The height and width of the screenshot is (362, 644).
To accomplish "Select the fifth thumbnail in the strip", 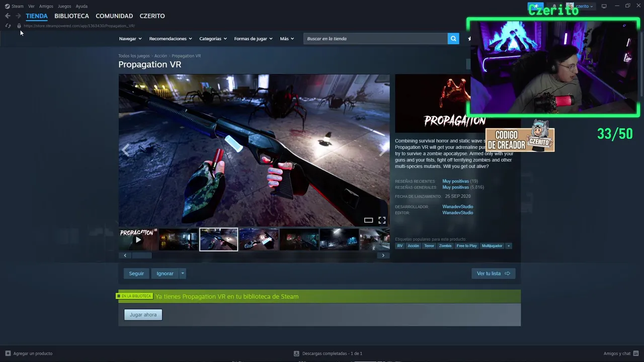I will coord(299,239).
